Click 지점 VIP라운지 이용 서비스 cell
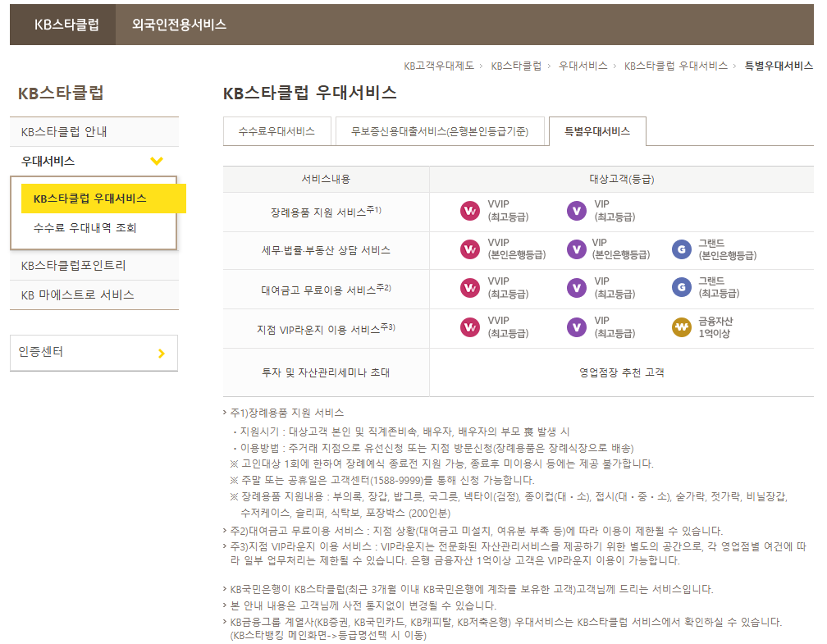This screenshot has height=644, width=827. [326, 329]
